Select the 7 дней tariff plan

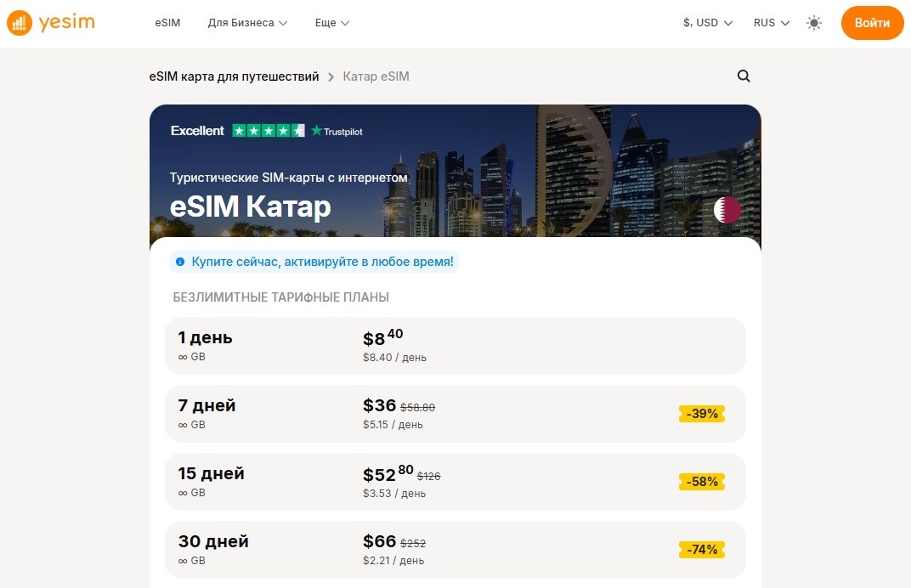point(455,414)
